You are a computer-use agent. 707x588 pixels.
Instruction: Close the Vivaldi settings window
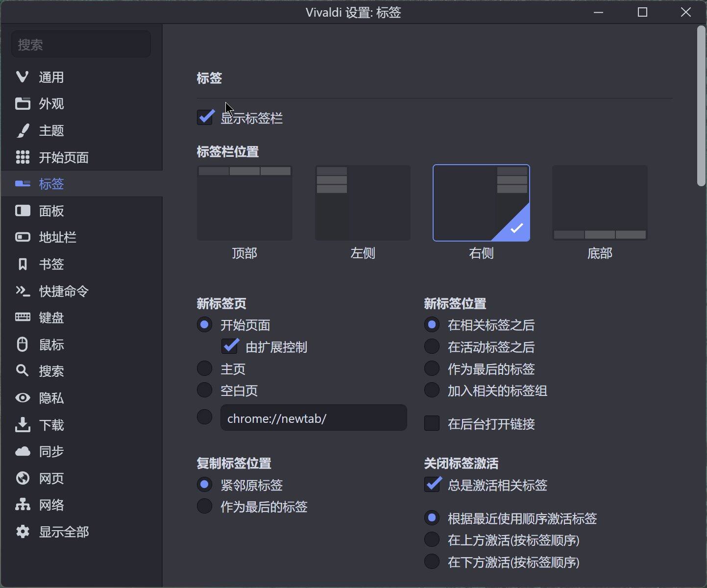[x=686, y=12]
